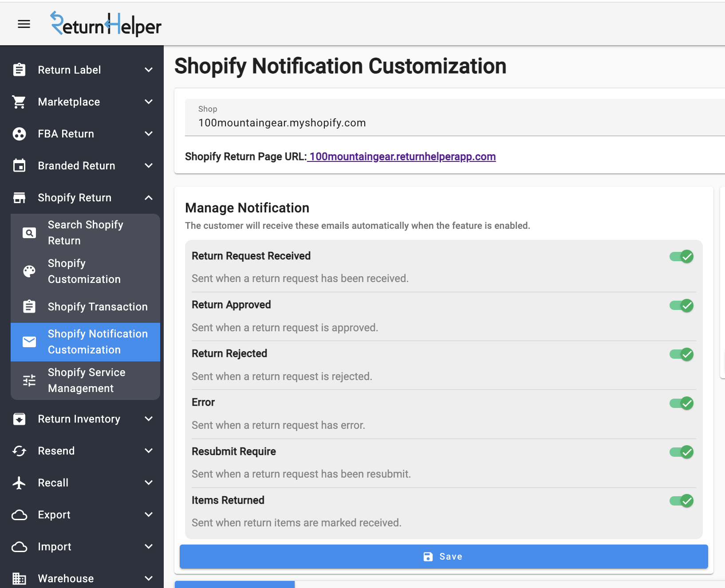725x588 pixels.
Task: Click the Recall airplane icon
Action: click(x=20, y=483)
